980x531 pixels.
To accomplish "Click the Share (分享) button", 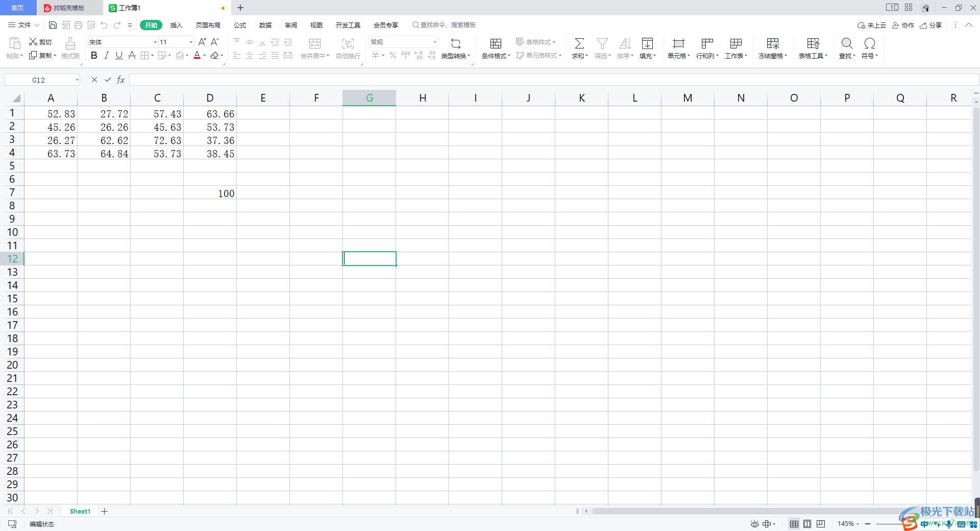I will (930, 25).
